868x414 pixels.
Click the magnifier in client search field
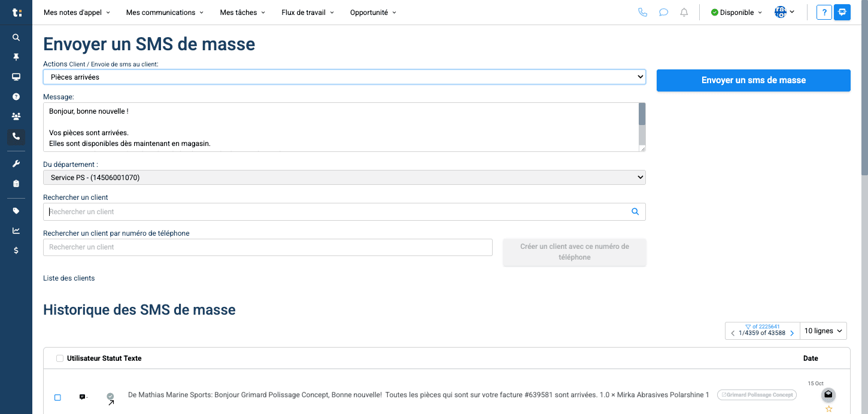[x=635, y=211]
